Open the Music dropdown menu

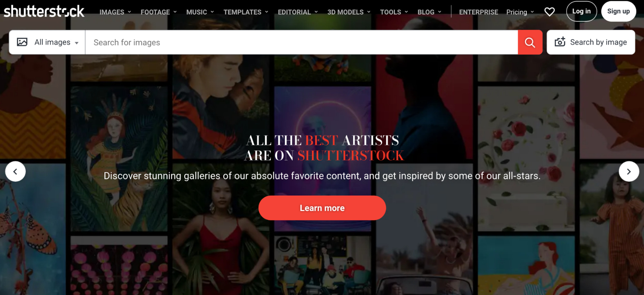200,12
